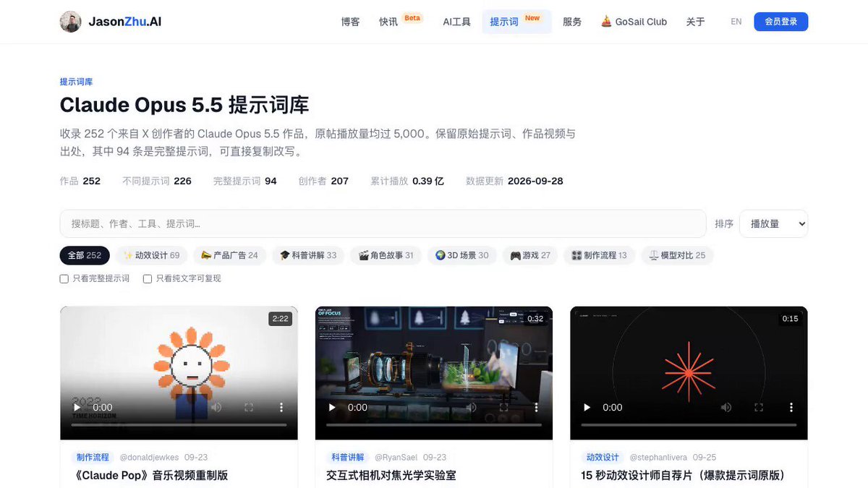The height and width of the screenshot is (488, 868).
Task: Open author @donaldjewkes
Action: point(149,458)
